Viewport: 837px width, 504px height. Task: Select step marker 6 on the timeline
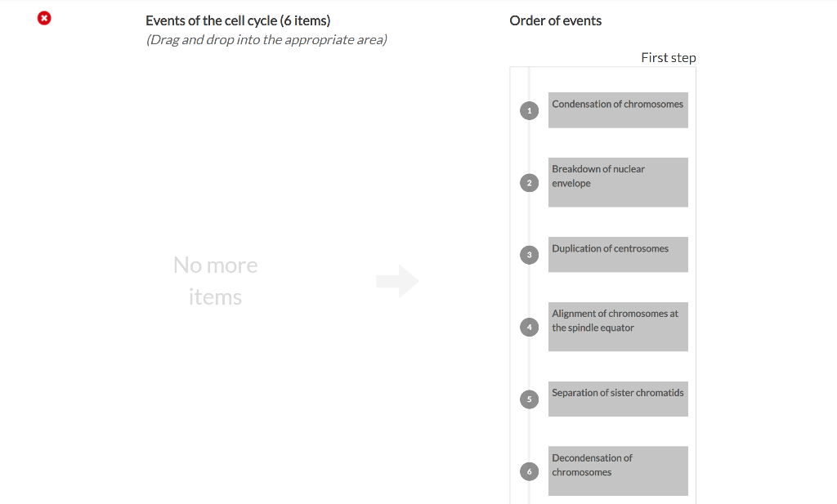point(529,471)
